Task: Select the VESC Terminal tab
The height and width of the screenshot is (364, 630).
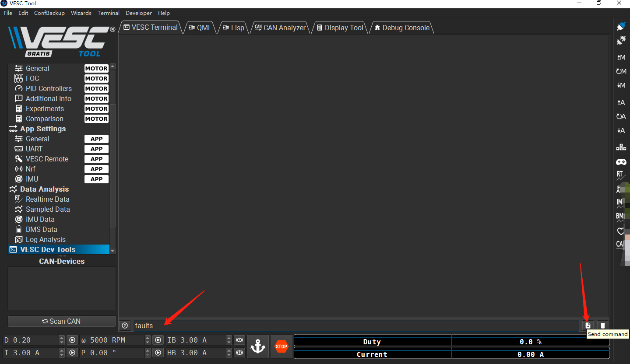Action: (151, 27)
